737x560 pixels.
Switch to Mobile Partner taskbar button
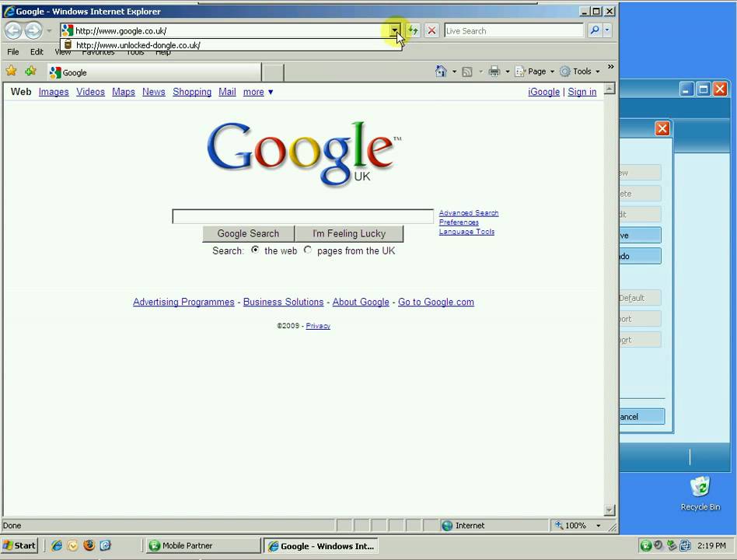(203, 545)
